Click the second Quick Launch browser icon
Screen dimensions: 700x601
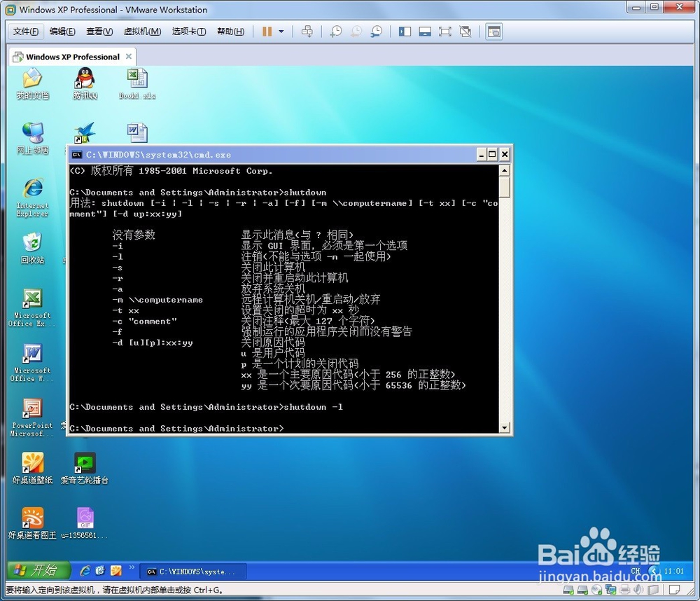point(100,571)
